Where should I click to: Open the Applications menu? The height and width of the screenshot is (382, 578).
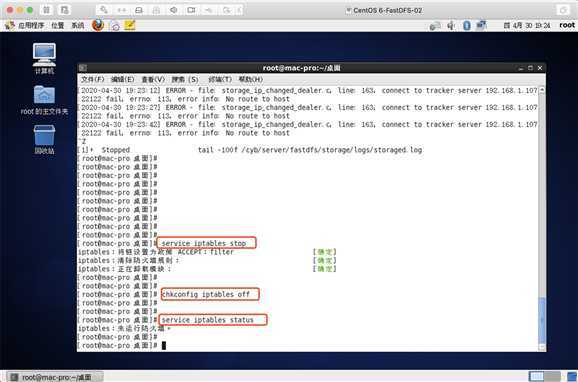click(31, 25)
